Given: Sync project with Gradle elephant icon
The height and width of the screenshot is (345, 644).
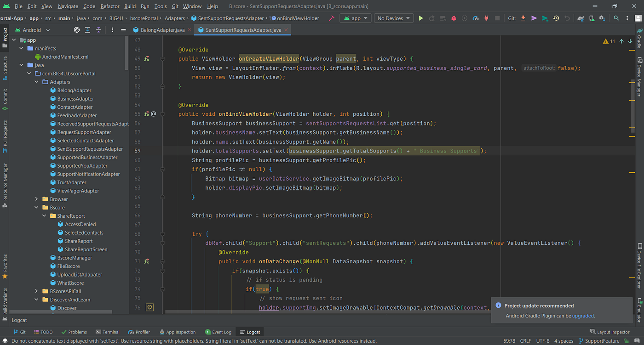Looking at the screenshot, I should pos(581,18).
